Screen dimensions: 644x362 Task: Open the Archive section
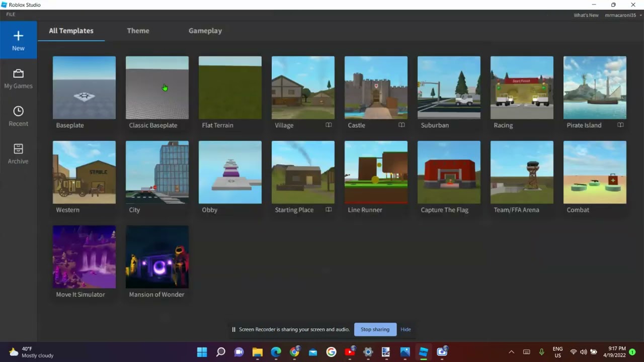[18, 154]
